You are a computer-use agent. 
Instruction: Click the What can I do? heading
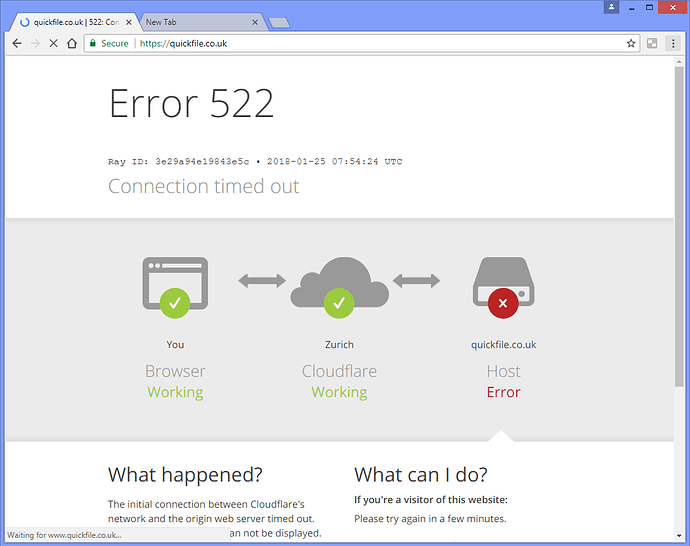pos(421,475)
